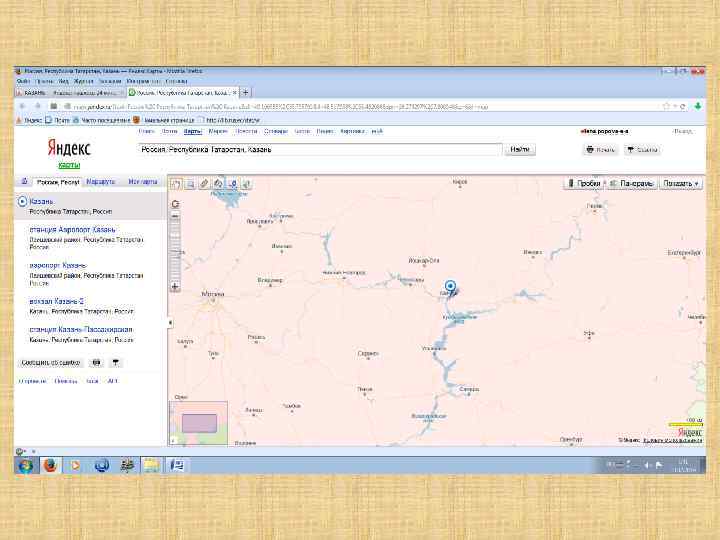Click the minimap overview thumbnail
Image resolution: width=720 pixels, height=540 pixels.
[198, 423]
